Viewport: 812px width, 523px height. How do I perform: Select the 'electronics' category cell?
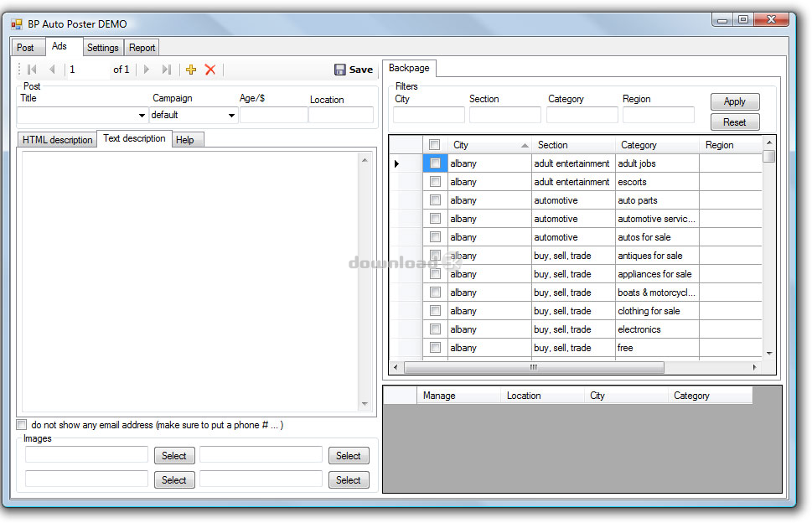tap(657, 329)
